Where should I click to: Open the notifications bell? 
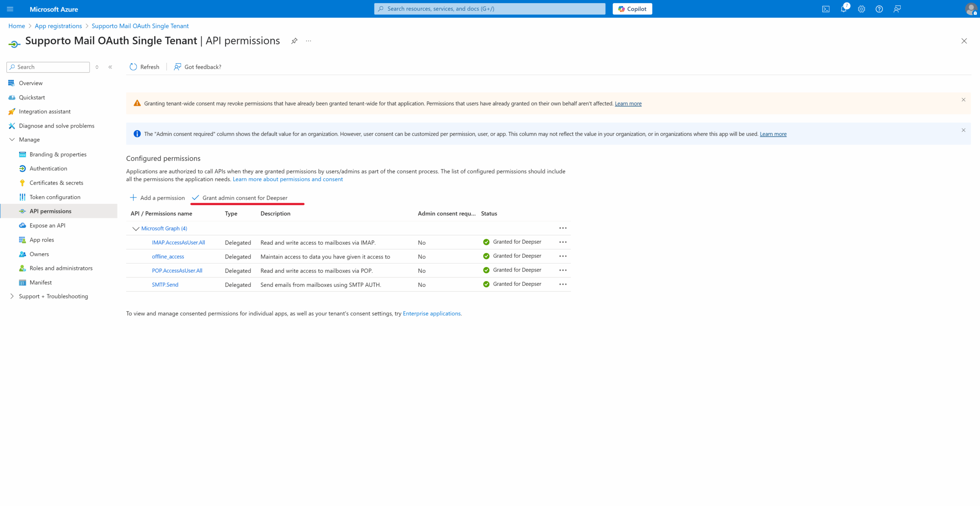(844, 9)
